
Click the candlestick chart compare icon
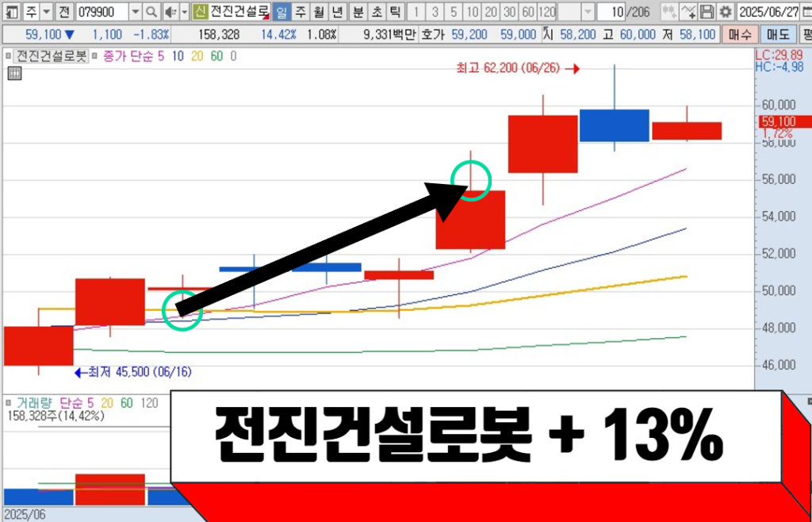[x=669, y=11]
